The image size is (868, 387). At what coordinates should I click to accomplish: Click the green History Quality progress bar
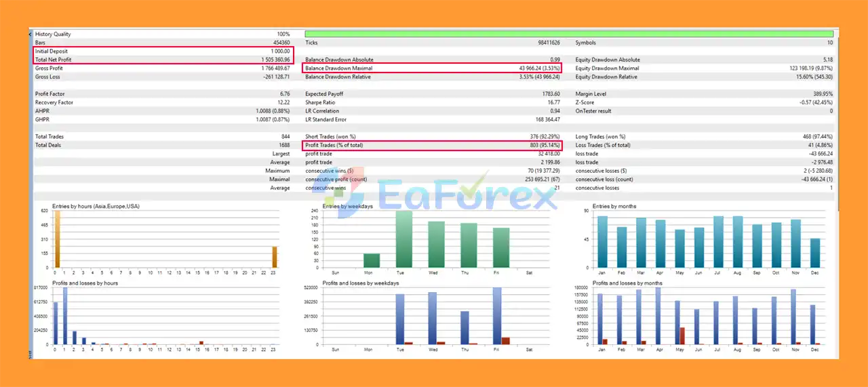[x=569, y=34]
